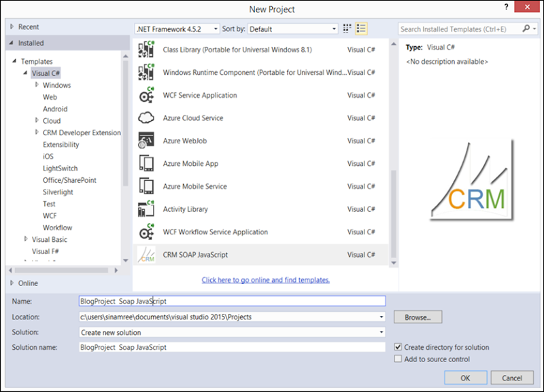Click the template list scroll down arrow
Screen dimensions: 544x392
[394, 263]
